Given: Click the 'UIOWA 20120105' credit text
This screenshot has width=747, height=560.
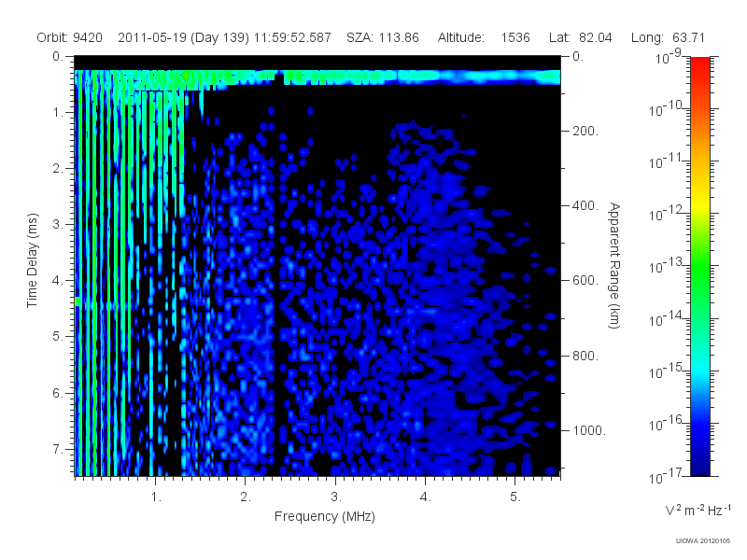Looking at the screenshot, I should point(703,541).
